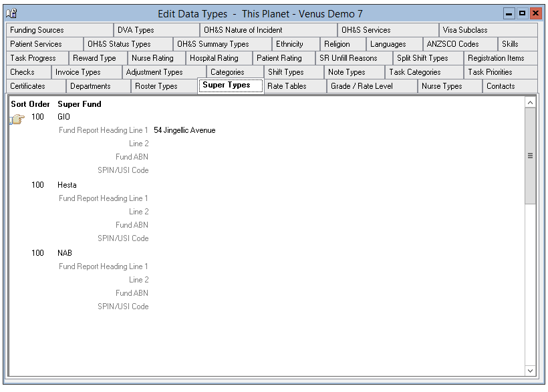Switch to the Contacts tab
This screenshot has width=548, height=392.
click(x=510, y=86)
